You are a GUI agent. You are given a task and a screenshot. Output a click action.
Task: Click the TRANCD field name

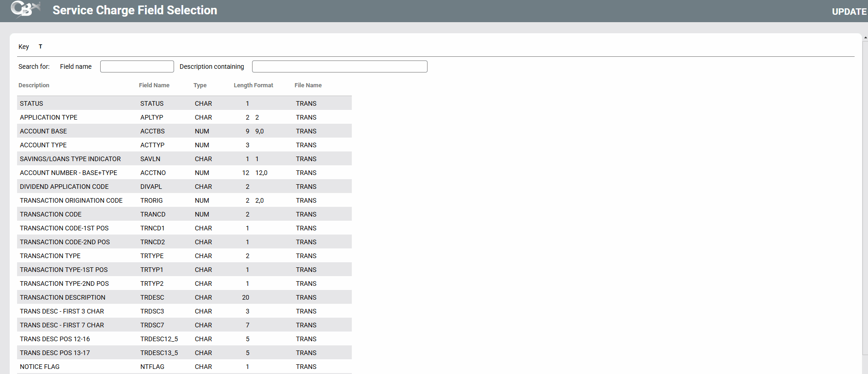(x=153, y=214)
